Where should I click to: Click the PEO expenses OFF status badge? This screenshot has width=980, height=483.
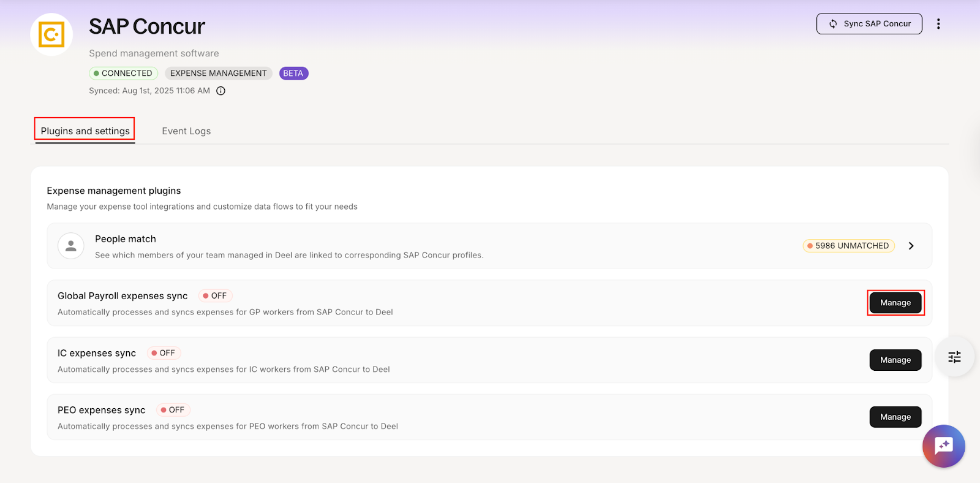pos(173,410)
